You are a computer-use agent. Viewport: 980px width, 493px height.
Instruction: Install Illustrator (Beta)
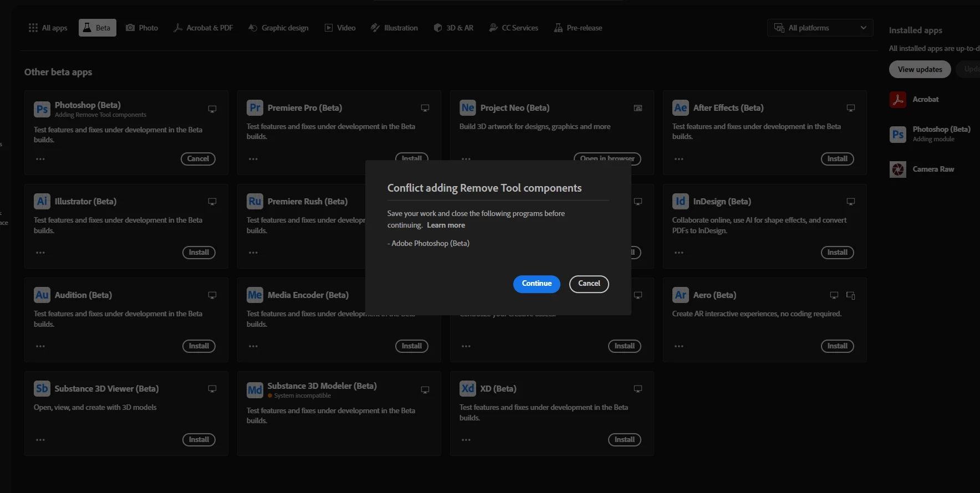pos(198,253)
